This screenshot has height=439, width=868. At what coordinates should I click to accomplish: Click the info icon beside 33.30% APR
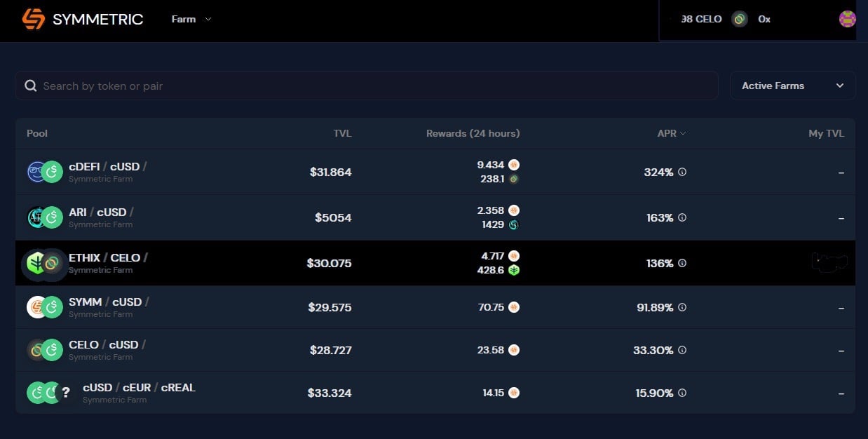682,350
